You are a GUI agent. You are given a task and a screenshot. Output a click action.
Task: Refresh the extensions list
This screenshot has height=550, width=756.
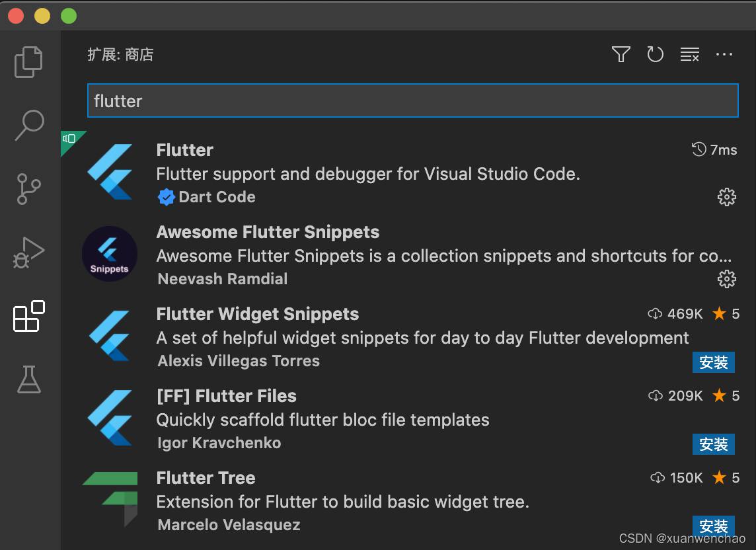tap(656, 54)
